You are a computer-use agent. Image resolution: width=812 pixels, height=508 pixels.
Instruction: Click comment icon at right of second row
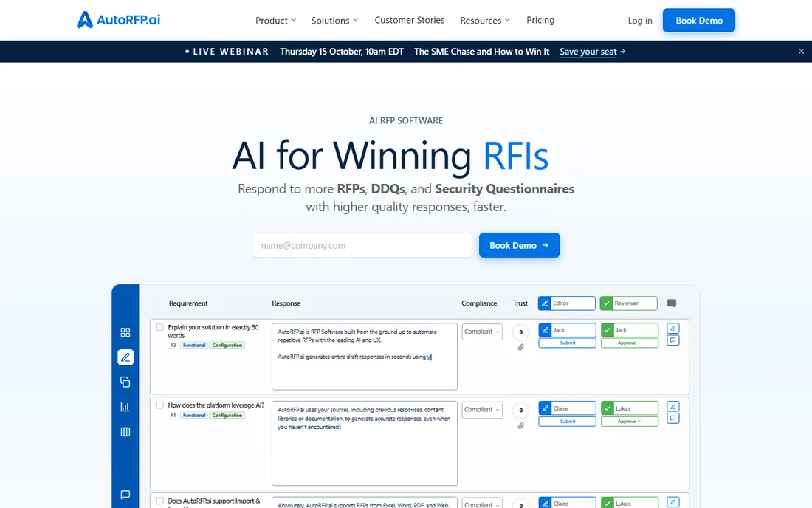click(x=673, y=419)
